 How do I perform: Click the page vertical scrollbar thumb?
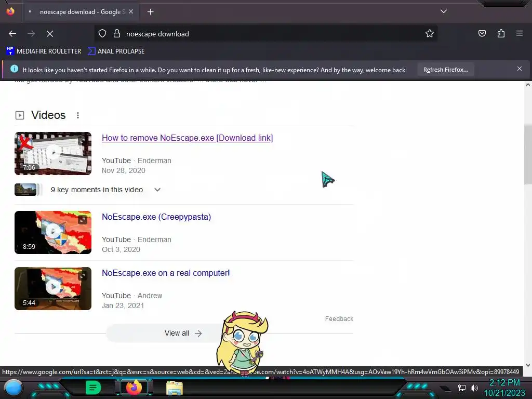(x=528, y=154)
